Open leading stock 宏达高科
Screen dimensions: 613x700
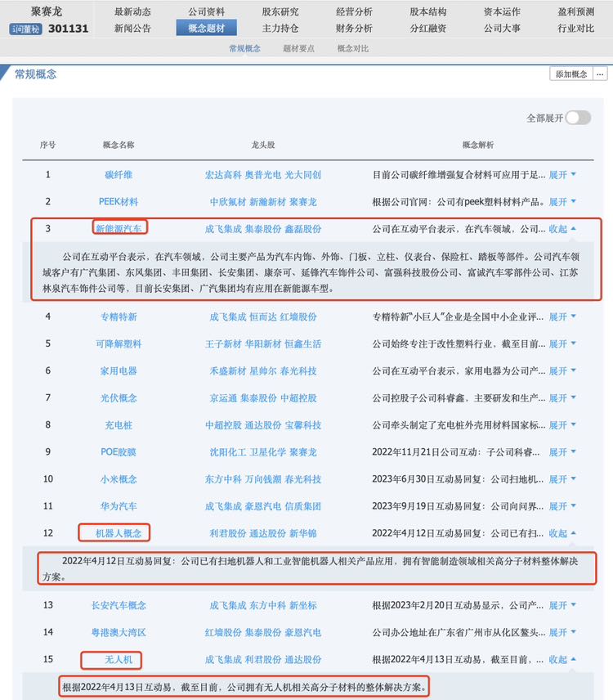[223, 174]
